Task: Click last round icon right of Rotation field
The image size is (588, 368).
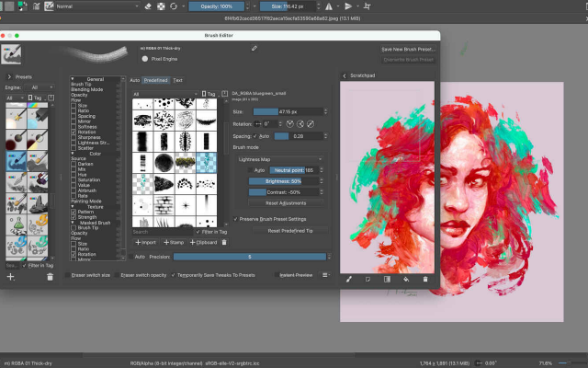Action: point(311,124)
